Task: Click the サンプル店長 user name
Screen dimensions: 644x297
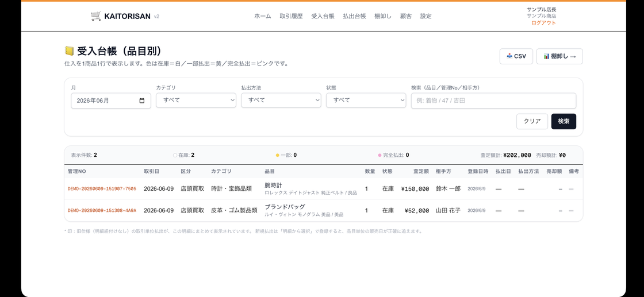Action: point(541,9)
